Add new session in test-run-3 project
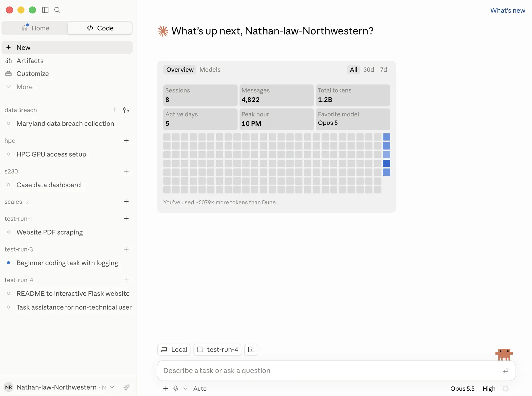The height and width of the screenshot is (396, 532). coord(126,249)
